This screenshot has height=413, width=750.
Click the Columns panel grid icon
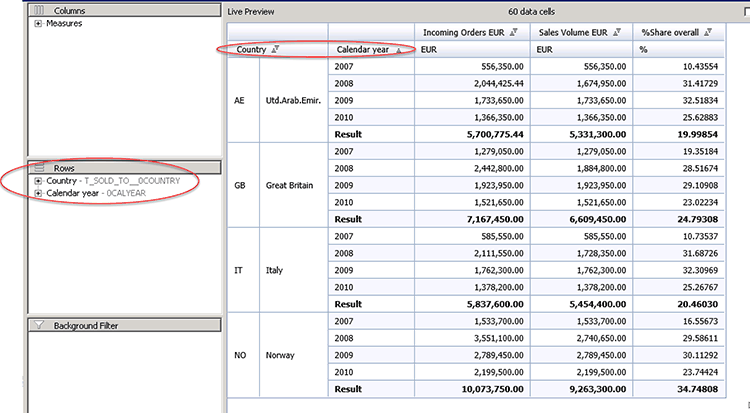tap(40, 10)
